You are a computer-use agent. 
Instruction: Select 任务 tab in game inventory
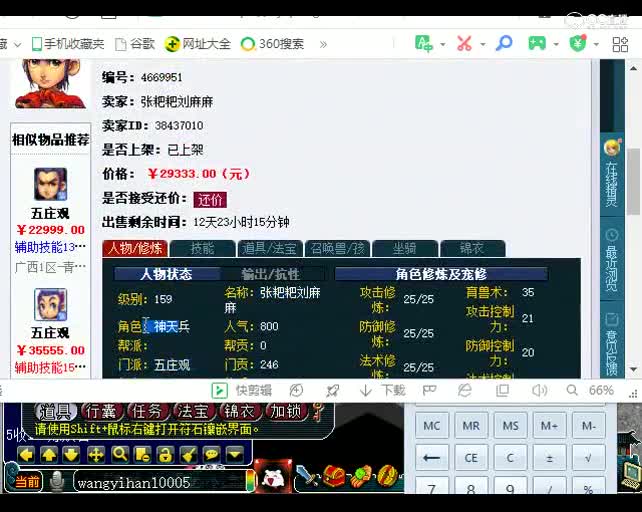(147, 412)
